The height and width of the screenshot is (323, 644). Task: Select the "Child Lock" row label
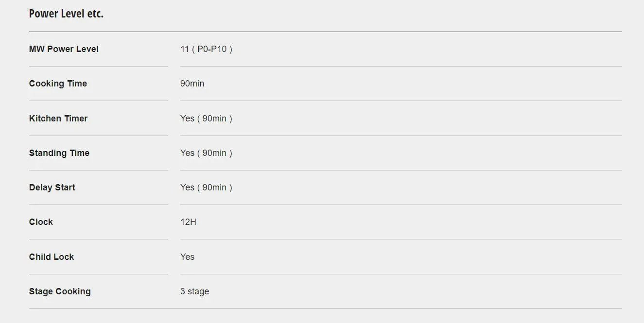(x=52, y=257)
